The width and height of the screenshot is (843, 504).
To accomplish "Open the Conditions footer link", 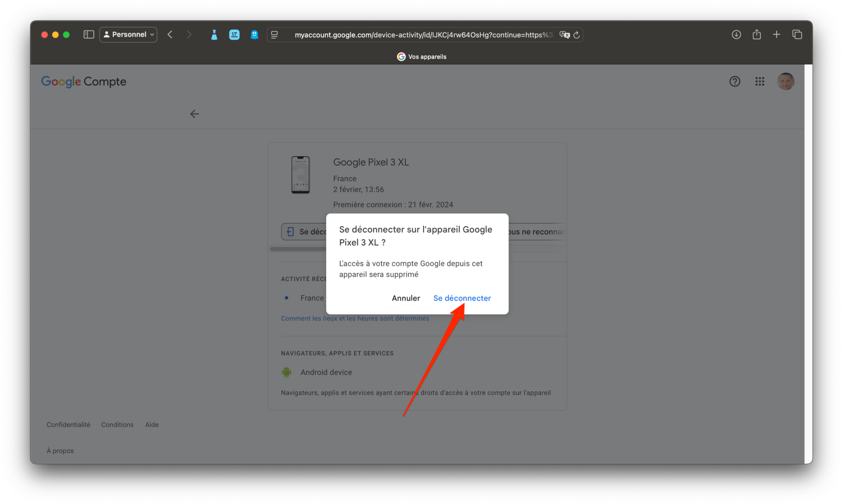I will (x=117, y=425).
